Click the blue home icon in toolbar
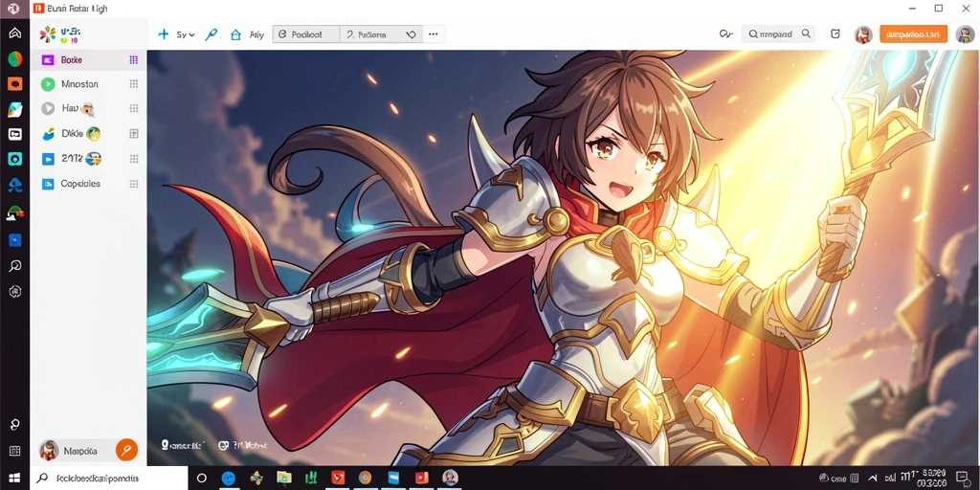 [x=235, y=34]
